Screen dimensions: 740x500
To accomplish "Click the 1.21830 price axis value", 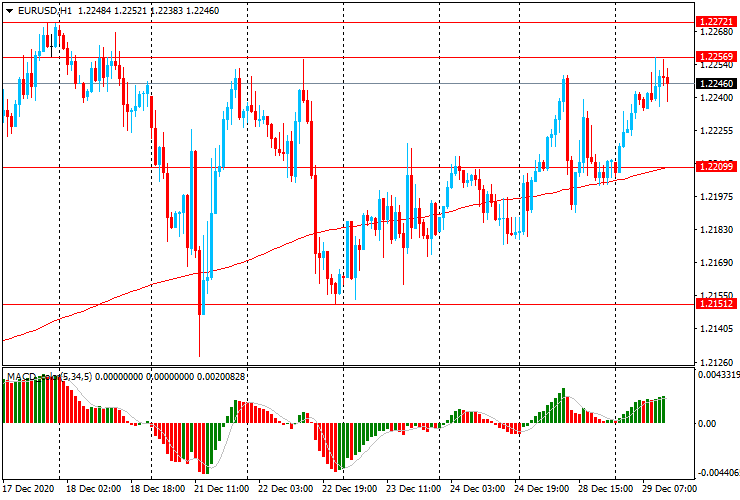I will 715,230.
